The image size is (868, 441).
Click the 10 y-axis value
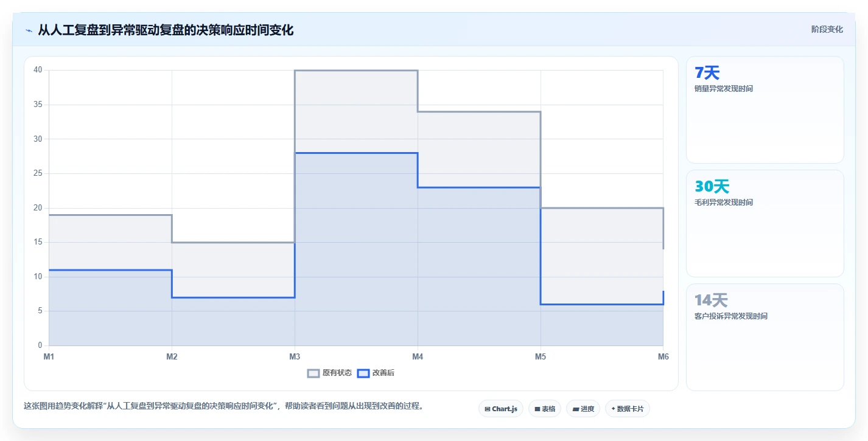pyautogui.click(x=38, y=277)
